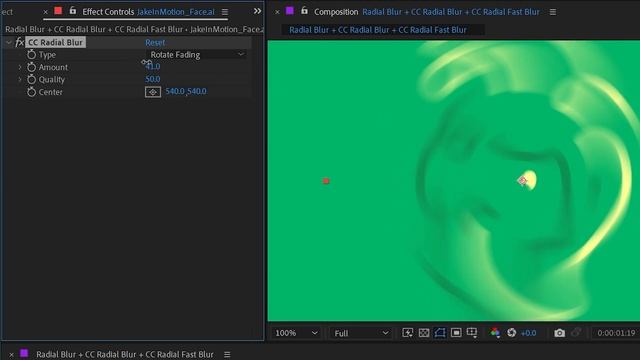Click the Amount value 41.0
640x360 pixels.
(153, 67)
